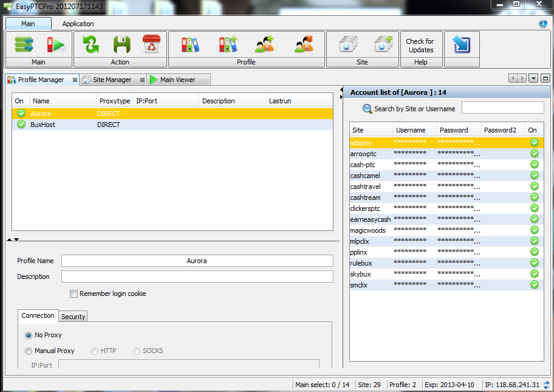Click the blue arrow icon right of Help

tap(461, 44)
